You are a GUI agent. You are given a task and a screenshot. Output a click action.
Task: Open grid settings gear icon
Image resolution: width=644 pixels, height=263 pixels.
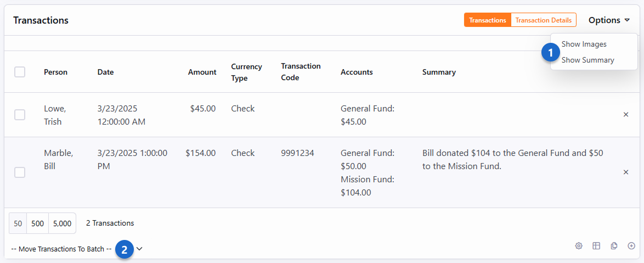579,246
